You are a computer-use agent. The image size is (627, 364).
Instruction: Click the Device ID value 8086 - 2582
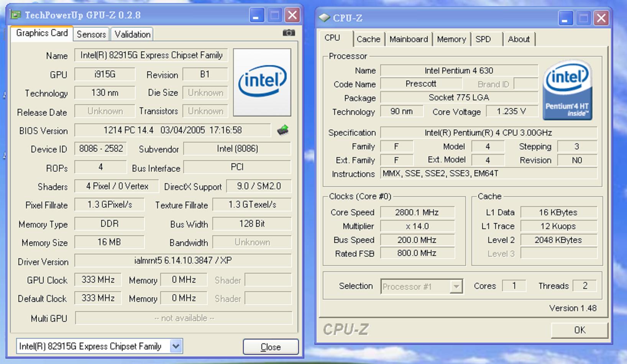click(101, 149)
